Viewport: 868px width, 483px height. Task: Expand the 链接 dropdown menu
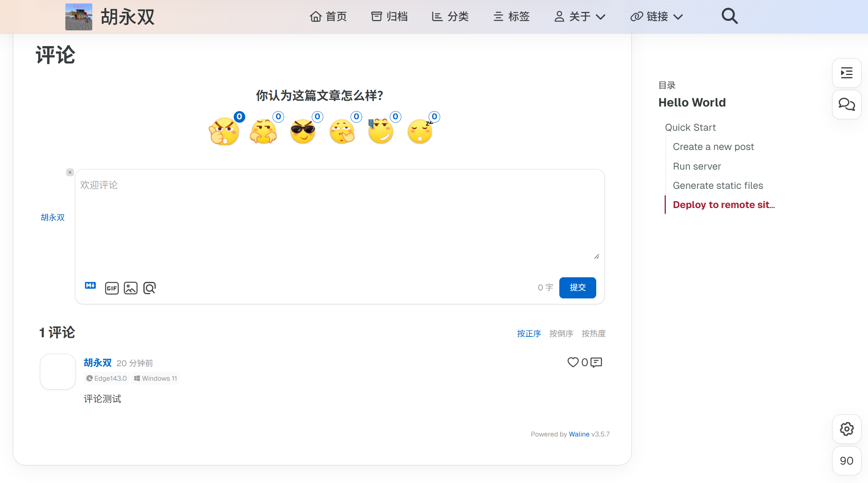click(x=657, y=17)
